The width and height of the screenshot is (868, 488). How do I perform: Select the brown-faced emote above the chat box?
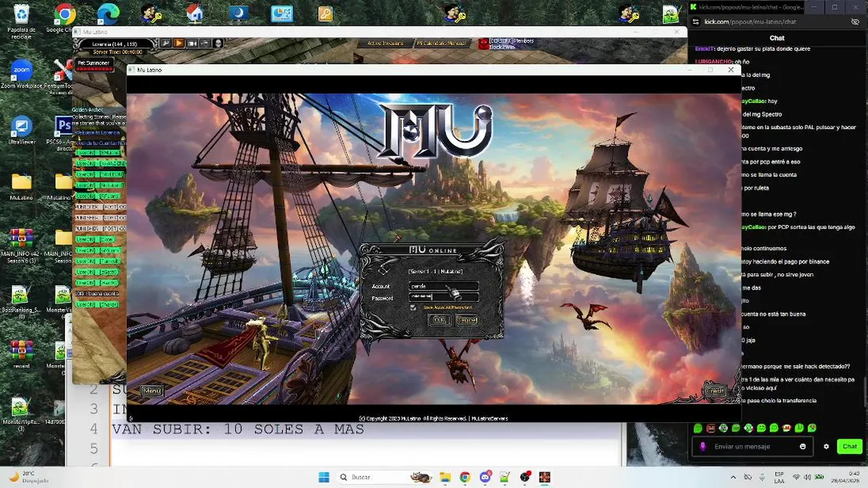pos(711,428)
